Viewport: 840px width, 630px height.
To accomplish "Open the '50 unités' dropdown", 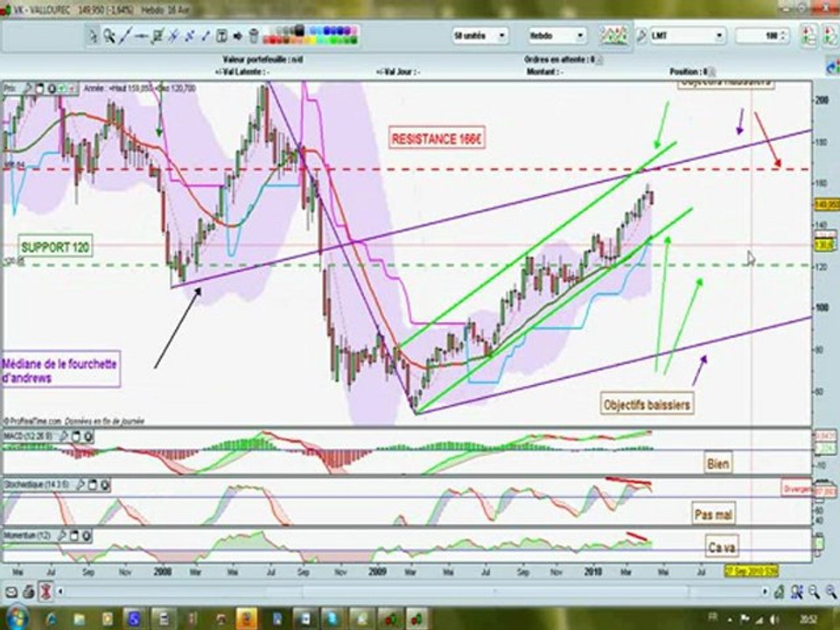I will (x=479, y=36).
